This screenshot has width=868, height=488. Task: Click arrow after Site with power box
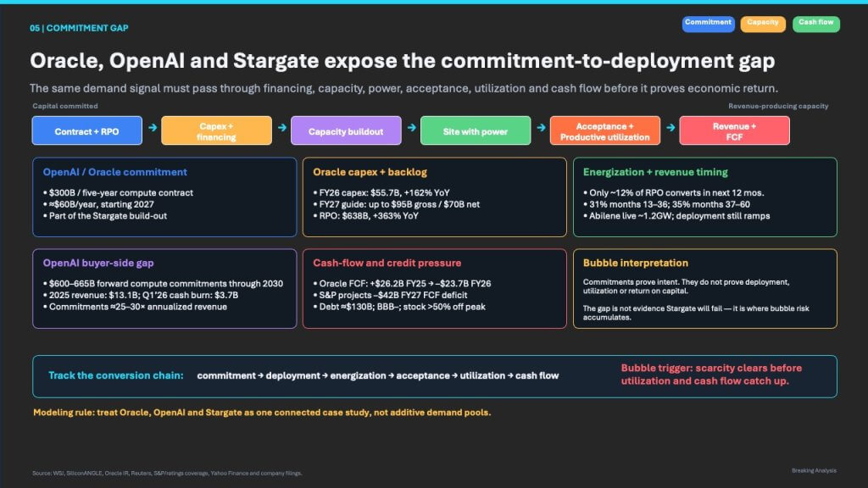coord(541,128)
